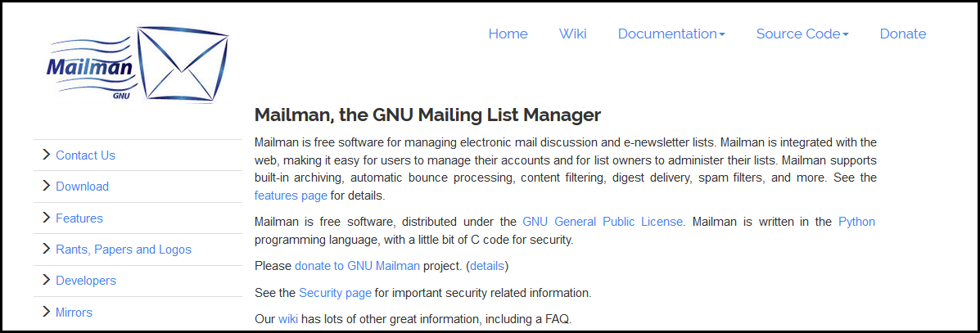Expand the Source Code dropdown menu
The image size is (980, 333).
pos(802,34)
